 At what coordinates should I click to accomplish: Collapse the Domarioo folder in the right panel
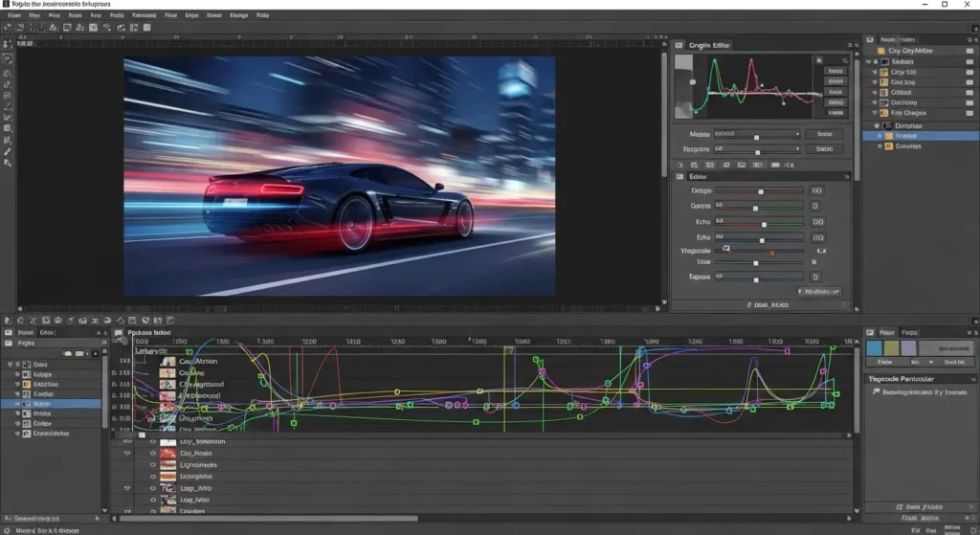[876, 125]
